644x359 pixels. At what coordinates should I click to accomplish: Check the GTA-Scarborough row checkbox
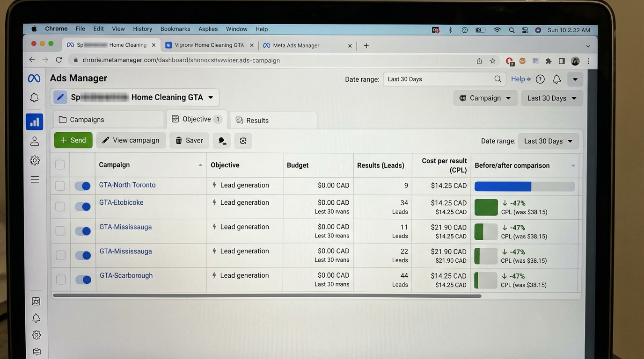click(x=61, y=280)
